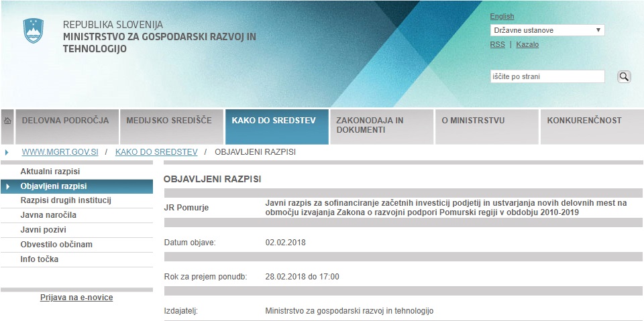Click the deadline 28.02.2018 do 17:00
This screenshot has height=321, width=644.
click(x=303, y=277)
